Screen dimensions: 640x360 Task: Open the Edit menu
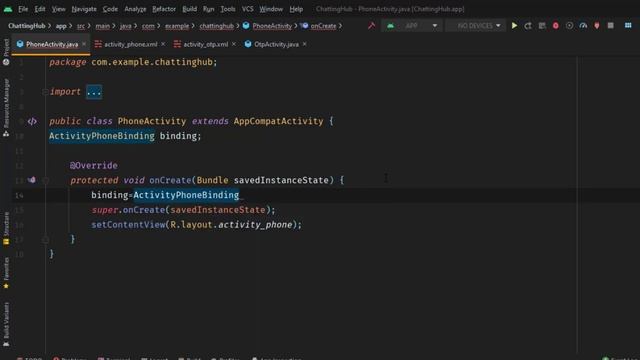click(40, 9)
